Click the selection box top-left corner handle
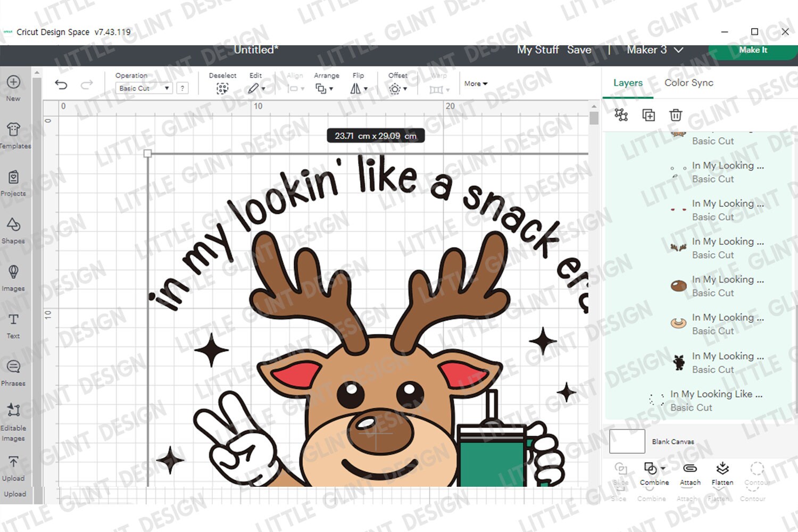Screen dimensions: 798x532 click(x=147, y=154)
